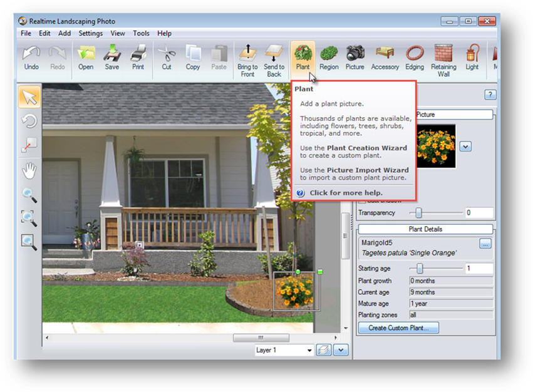The height and width of the screenshot is (392, 533).
Task: Select the Zoom magnifier tool
Action: click(x=29, y=195)
